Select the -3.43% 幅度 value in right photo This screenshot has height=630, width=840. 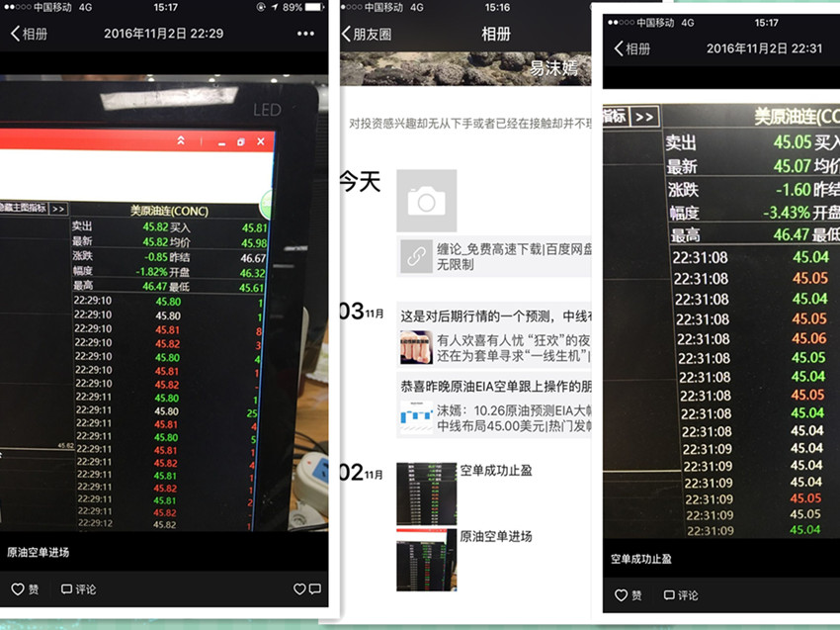pyautogui.click(x=787, y=213)
